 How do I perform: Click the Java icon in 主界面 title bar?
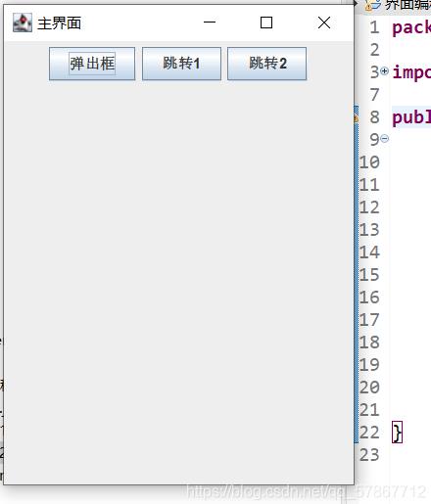23,23
